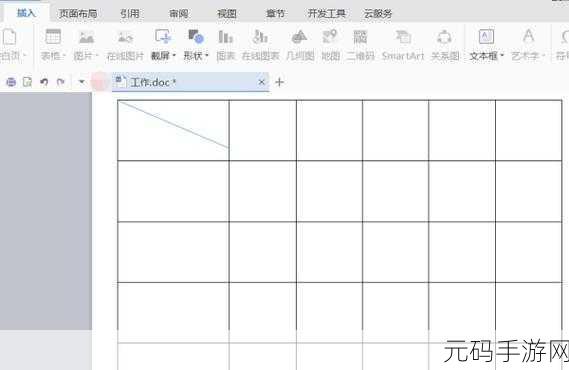
Task: Open print preview from quick toolbar
Action: [28, 82]
